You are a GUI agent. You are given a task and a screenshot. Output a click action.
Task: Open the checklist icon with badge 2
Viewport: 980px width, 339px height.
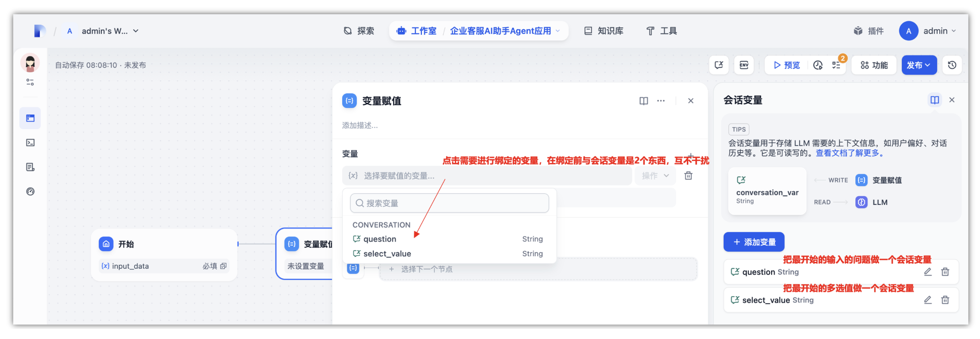coord(837,65)
